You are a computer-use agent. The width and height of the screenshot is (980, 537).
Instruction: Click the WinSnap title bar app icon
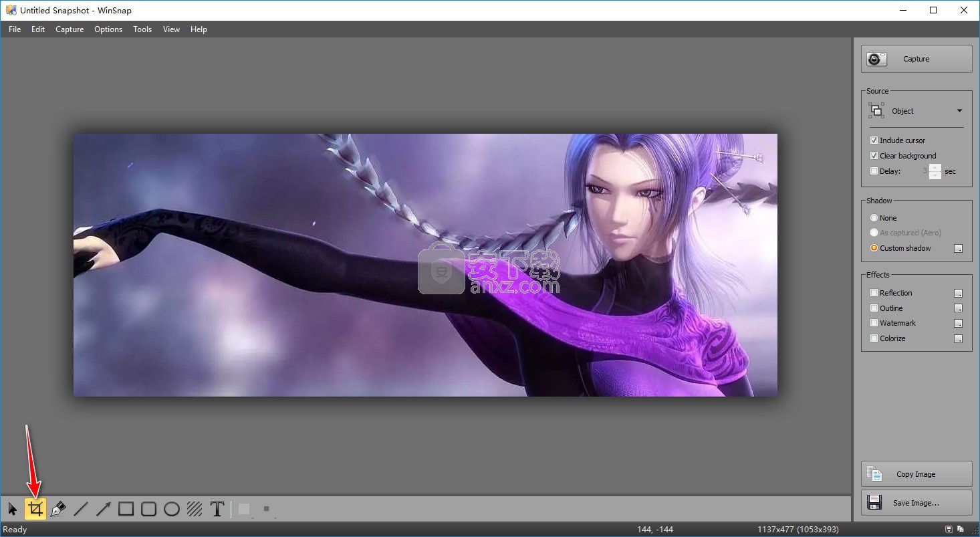[x=11, y=10]
